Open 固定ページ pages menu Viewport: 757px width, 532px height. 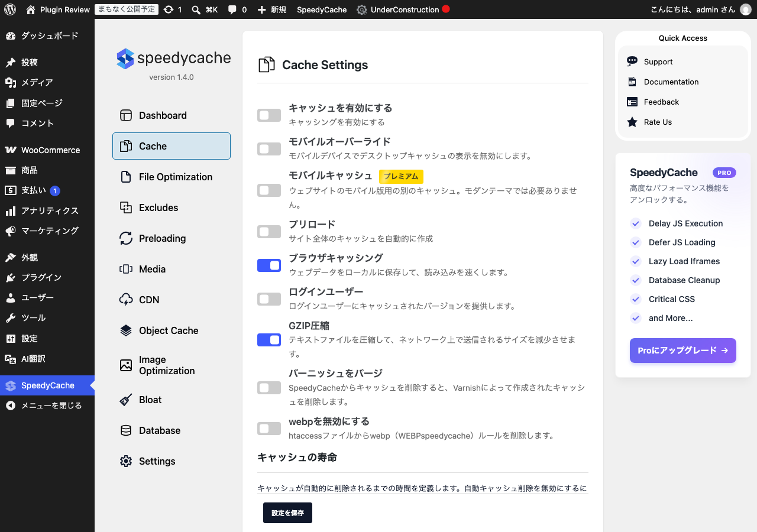[47, 103]
